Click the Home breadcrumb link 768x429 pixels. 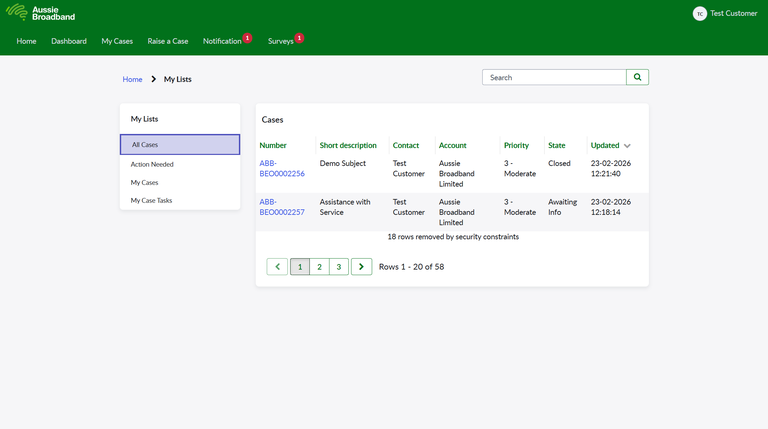[x=132, y=79]
